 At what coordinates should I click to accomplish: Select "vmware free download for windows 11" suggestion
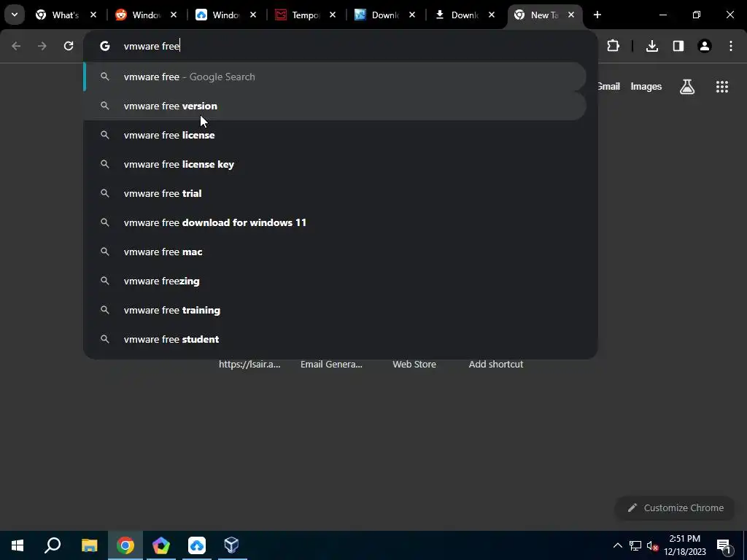click(334, 222)
